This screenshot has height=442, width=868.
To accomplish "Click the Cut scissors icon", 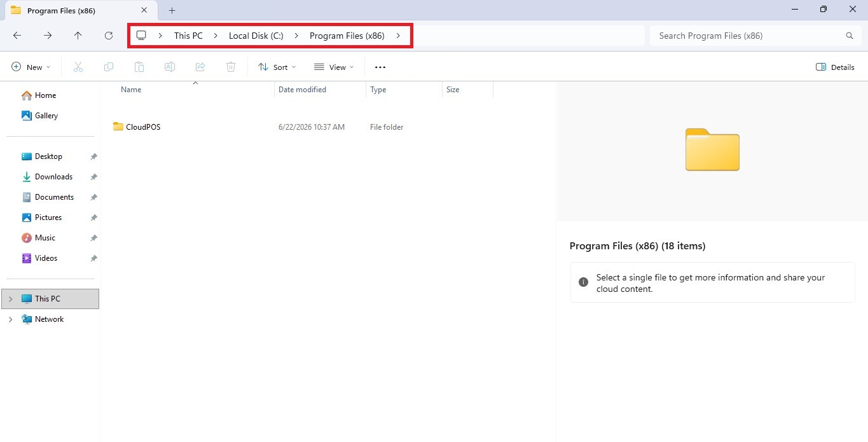I will tap(78, 67).
